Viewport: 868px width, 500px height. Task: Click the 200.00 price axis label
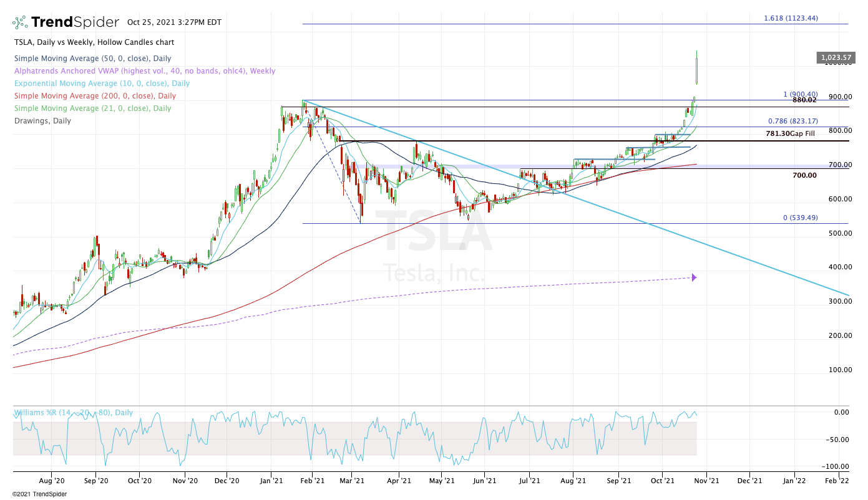click(x=840, y=335)
